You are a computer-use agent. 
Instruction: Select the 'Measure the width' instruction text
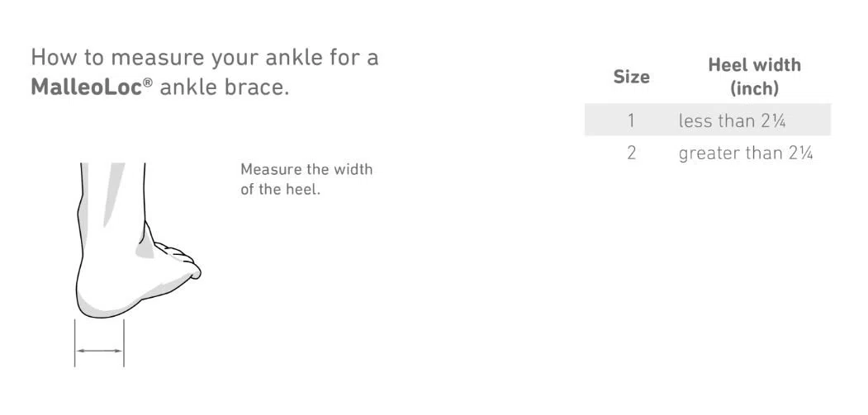(x=306, y=169)
